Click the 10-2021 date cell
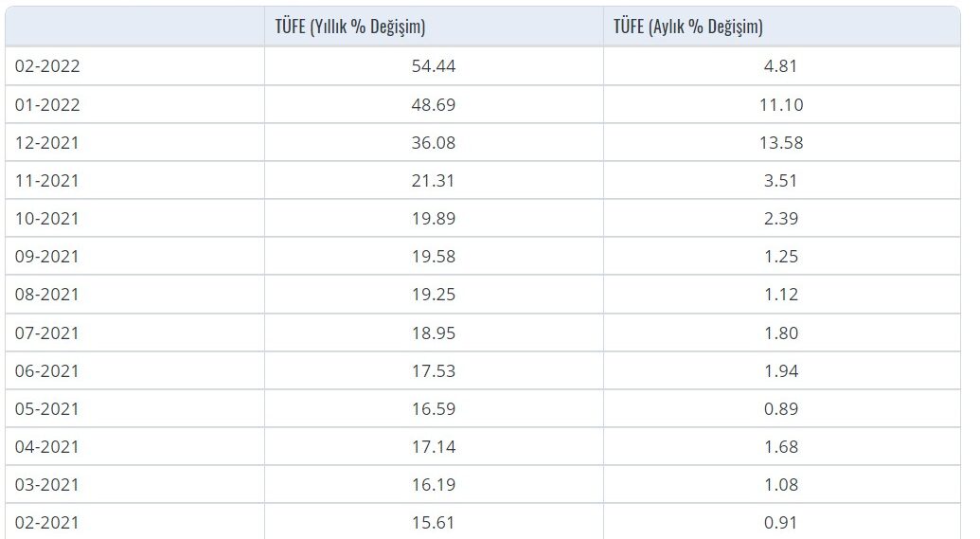Viewport: 980px width, 539px height. click(x=47, y=218)
